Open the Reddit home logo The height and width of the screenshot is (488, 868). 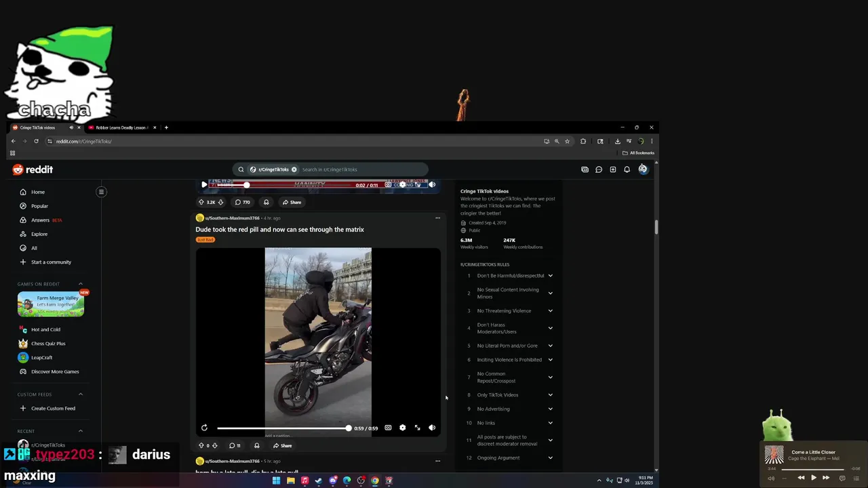33,169
